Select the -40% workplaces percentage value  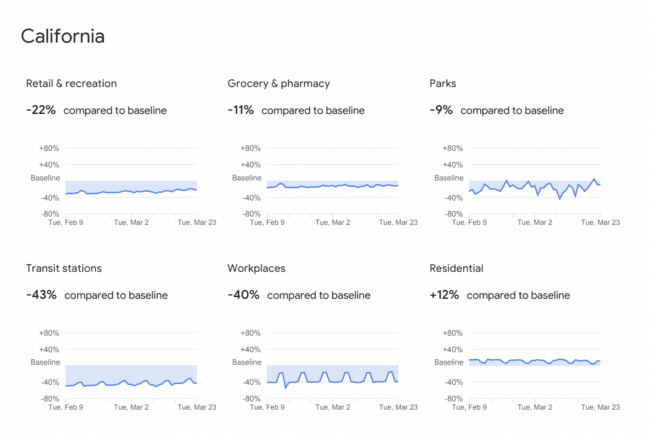[x=243, y=295]
